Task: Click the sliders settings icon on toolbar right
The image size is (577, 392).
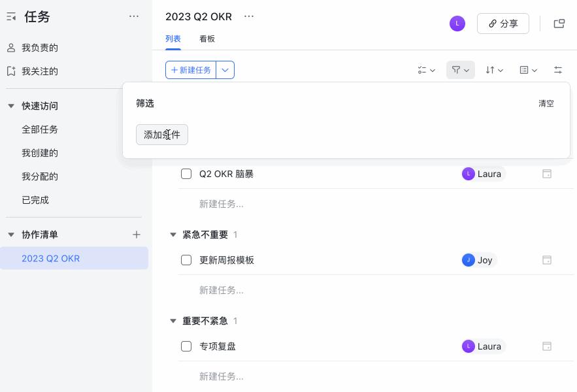Action: point(558,70)
